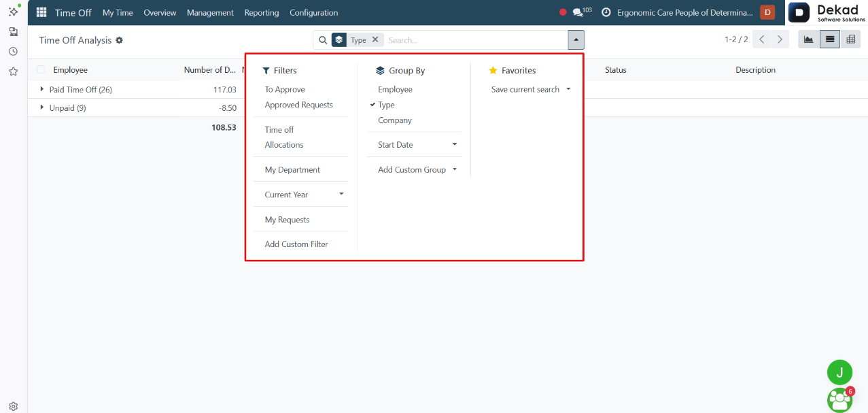Screen dimensions: 868x413
Task: Open the Overview menu
Action: [160, 12]
